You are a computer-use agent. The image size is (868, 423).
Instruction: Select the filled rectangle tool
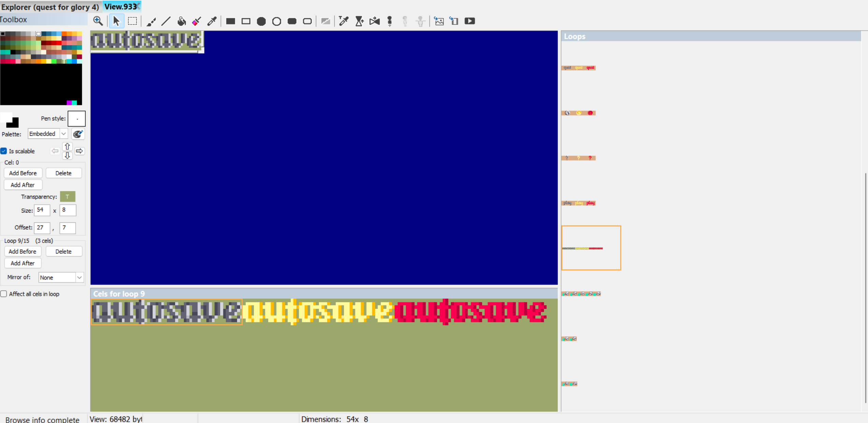[230, 21]
